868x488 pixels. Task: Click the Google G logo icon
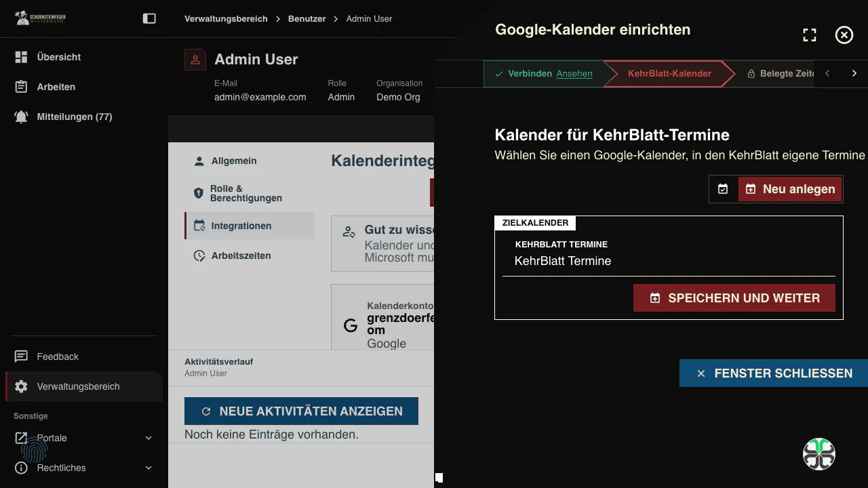click(351, 325)
